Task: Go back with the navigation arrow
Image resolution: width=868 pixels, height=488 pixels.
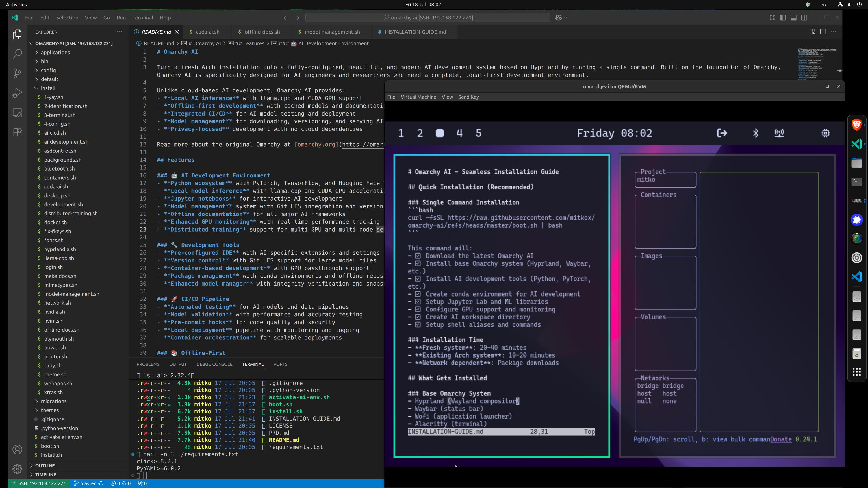Action: [x=286, y=18]
